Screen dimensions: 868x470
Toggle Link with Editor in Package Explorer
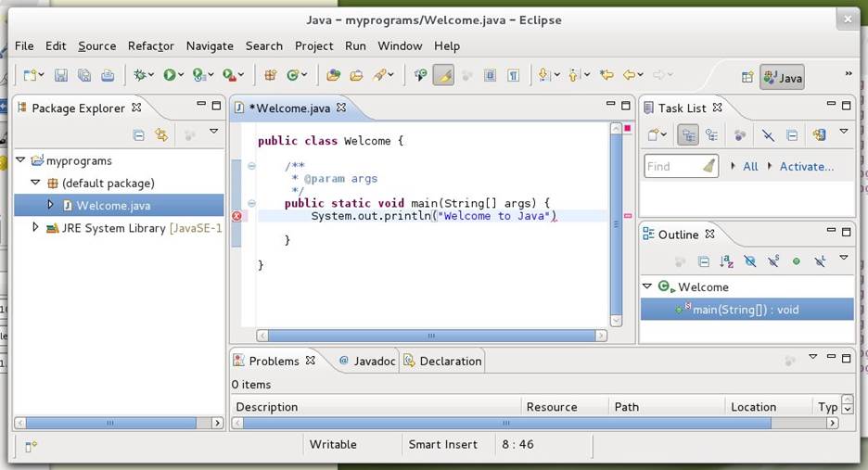coord(161,134)
